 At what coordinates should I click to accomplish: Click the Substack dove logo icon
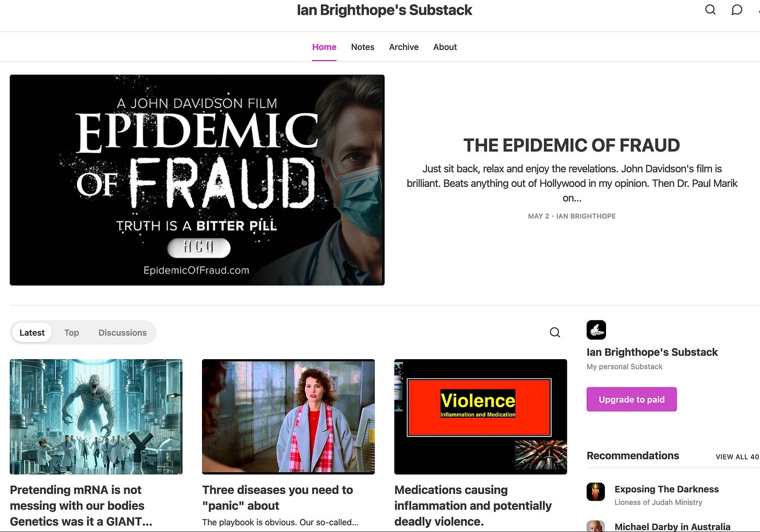[596, 330]
